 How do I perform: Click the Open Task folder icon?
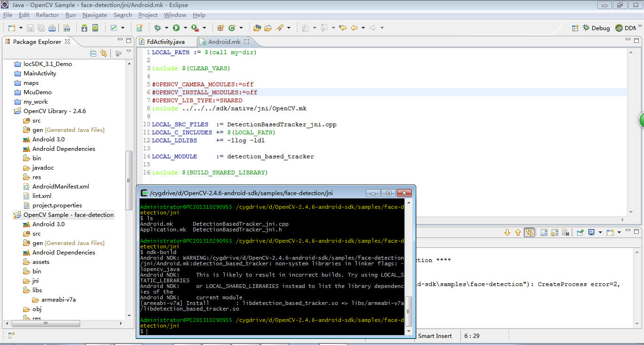click(x=268, y=28)
